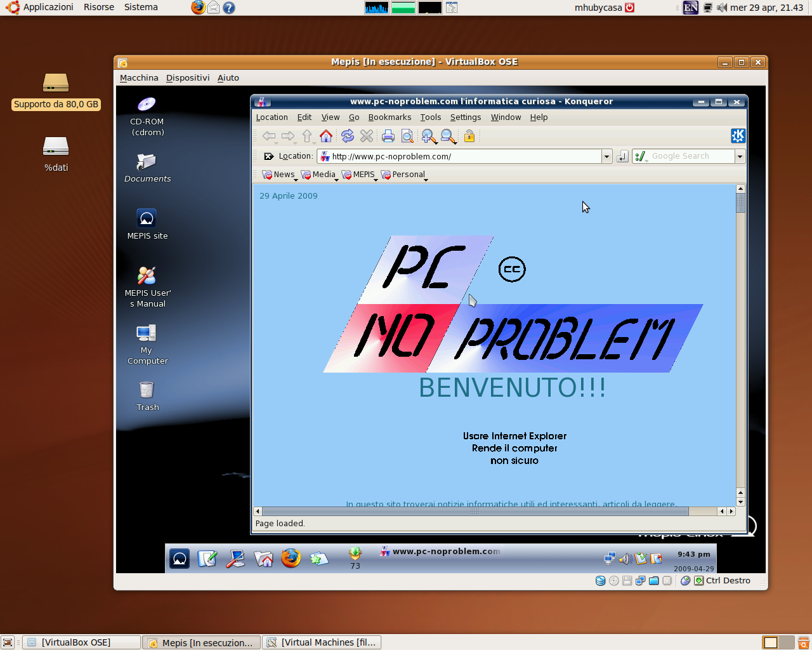The image size is (812, 650).
Task: Open Print Preview icon in toolbar
Action: 407,136
